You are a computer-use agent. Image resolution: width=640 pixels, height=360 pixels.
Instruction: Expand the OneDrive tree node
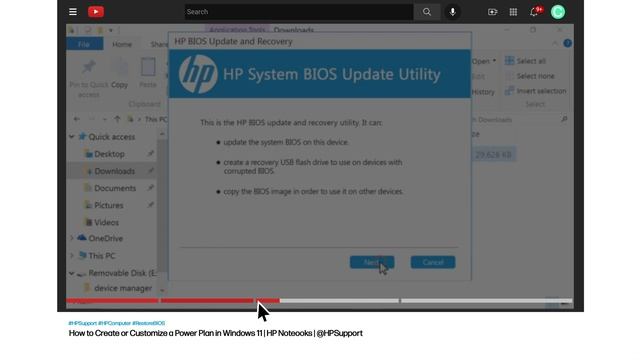[72, 238]
